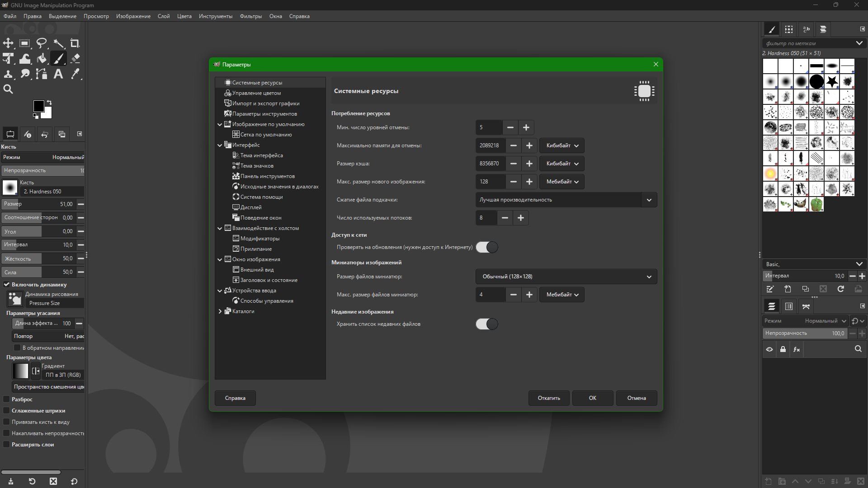The height and width of the screenshot is (488, 868).
Task: Enable Smooth strokes checkbox
Action: 6,411
